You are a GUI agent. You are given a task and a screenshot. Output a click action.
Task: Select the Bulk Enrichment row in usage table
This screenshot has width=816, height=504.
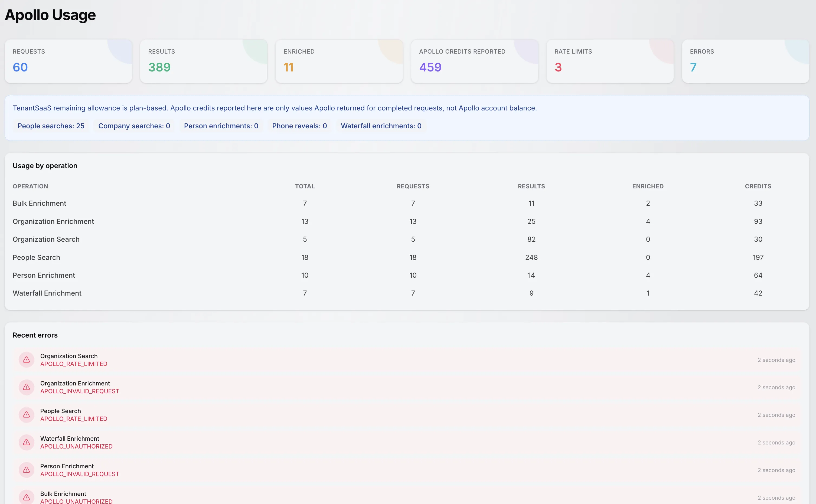click(407, 203)
